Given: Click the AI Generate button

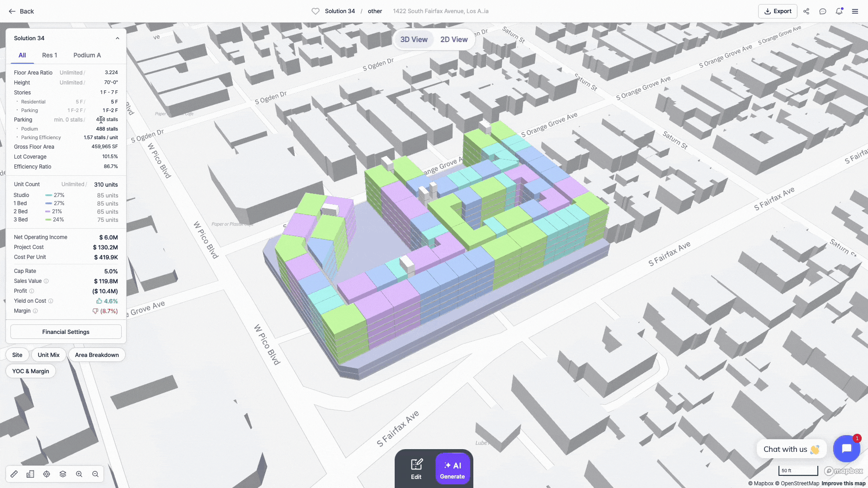Looking at the screenshot, I should point(452,469).
